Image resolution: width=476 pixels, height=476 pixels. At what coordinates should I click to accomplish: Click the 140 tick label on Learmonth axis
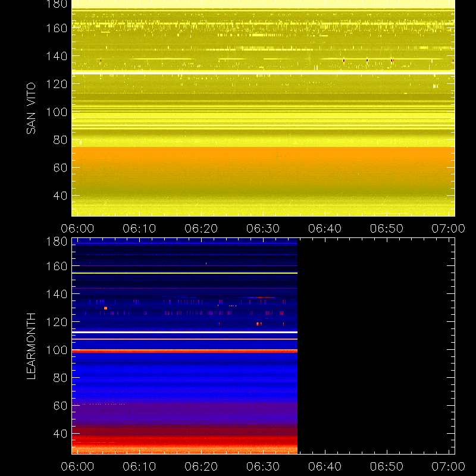pos(57,294)
